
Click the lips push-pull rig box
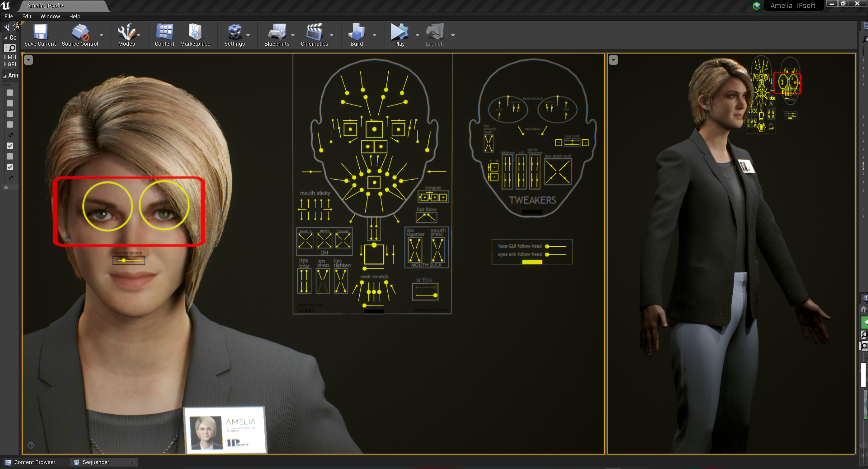tap(558, 172)
